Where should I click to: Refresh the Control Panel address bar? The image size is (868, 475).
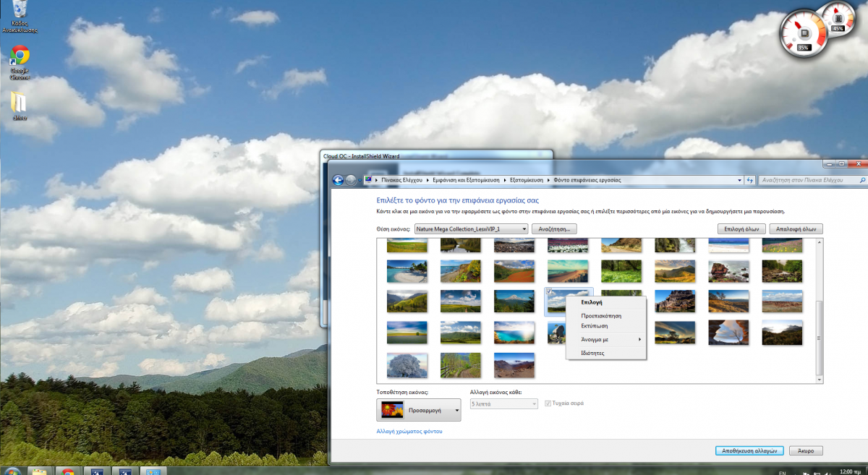pos(750,180)
